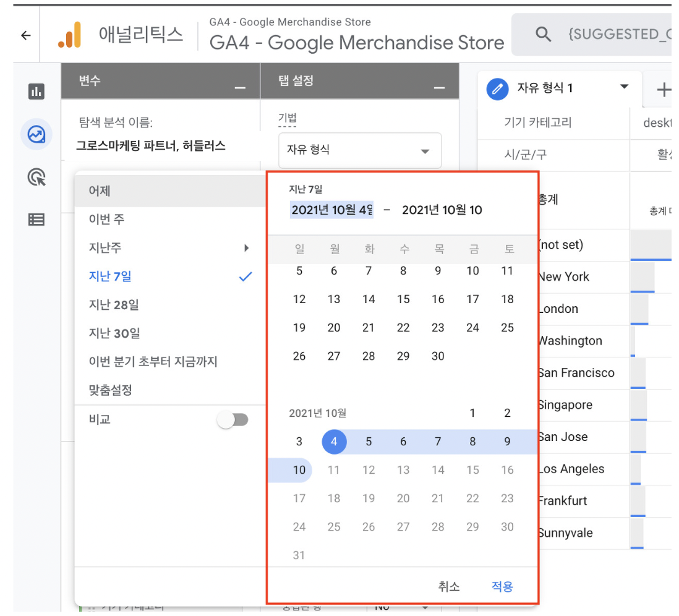Click the exploration name 그로스마케팅 파트너, 허들러스
Screen dimensions: 679x616
coord(151,146)
